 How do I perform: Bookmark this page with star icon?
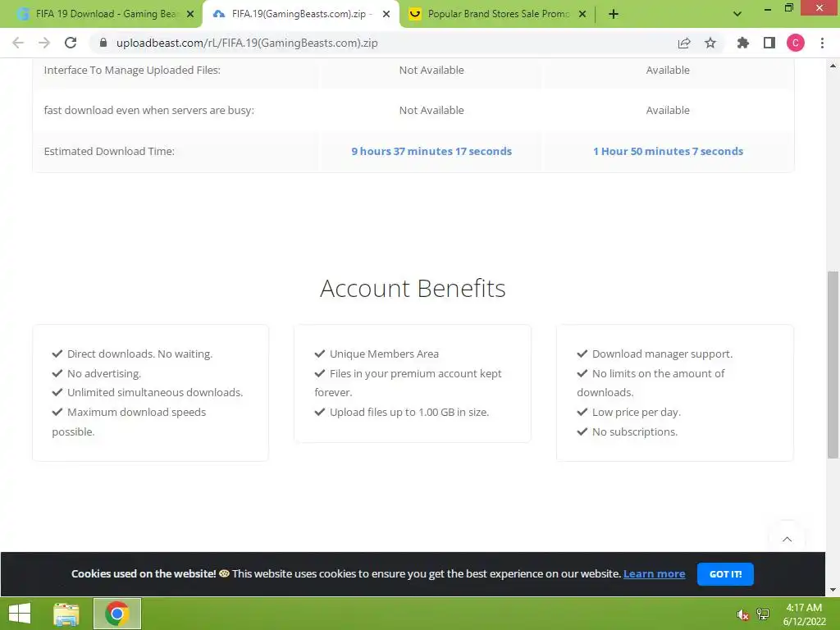(x=710, y=43)
